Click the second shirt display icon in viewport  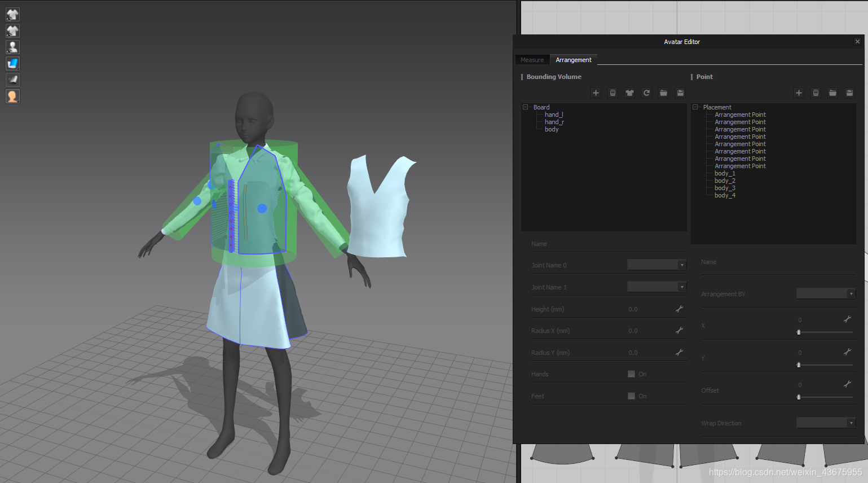coord(12,30)
